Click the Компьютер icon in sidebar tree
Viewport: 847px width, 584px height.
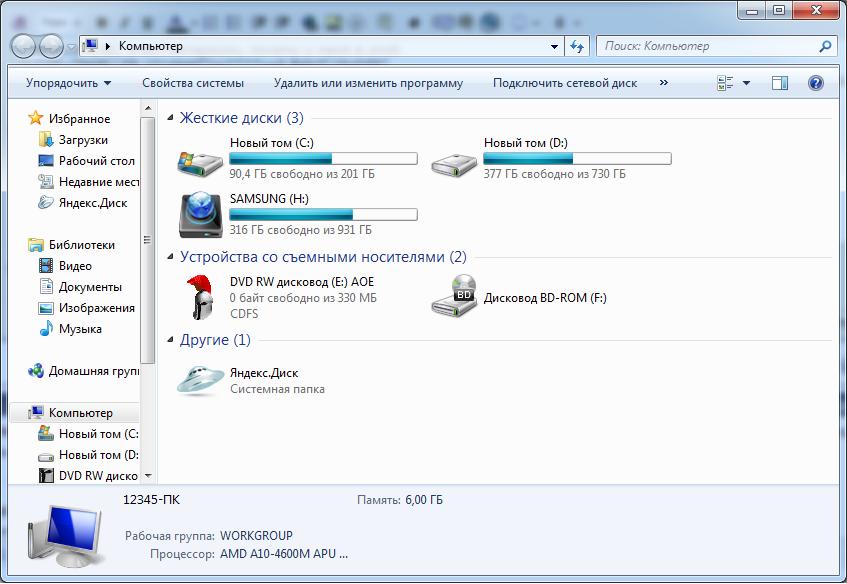36,413
